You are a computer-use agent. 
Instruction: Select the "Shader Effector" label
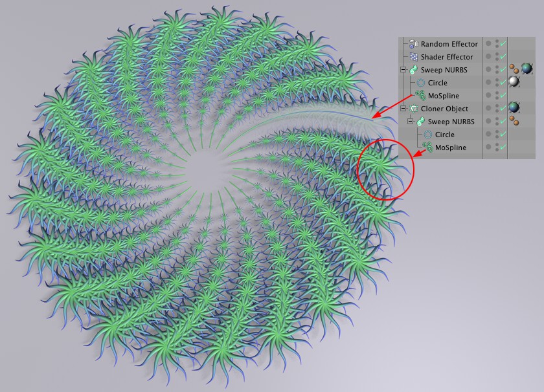point(447,57)
